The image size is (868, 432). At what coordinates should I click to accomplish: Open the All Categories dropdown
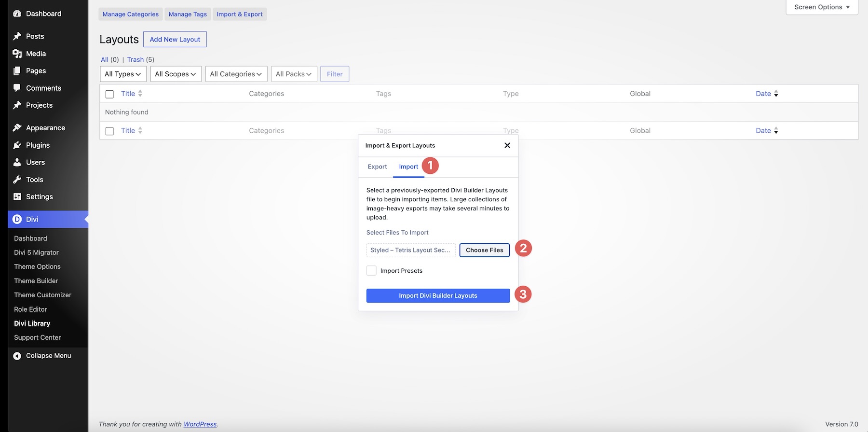[236, 74]
